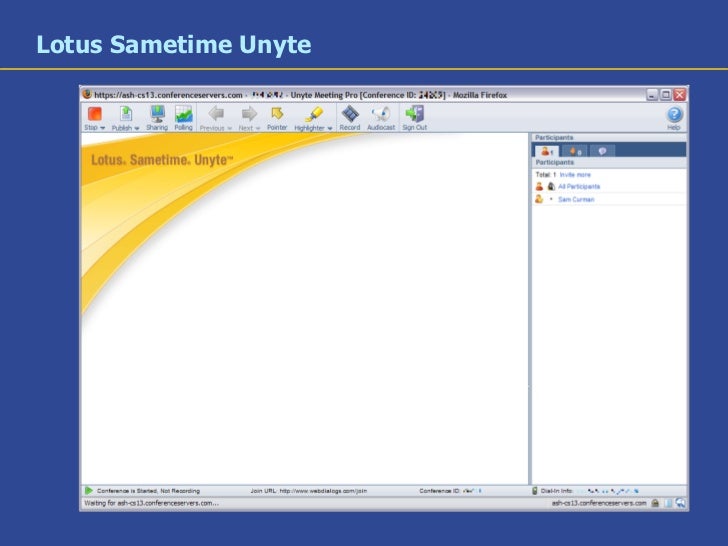Image resolution: width=728 pixels, height=546 pixels.
Task: Click the Firefox icon in title bar
Action: coord(87,94)
